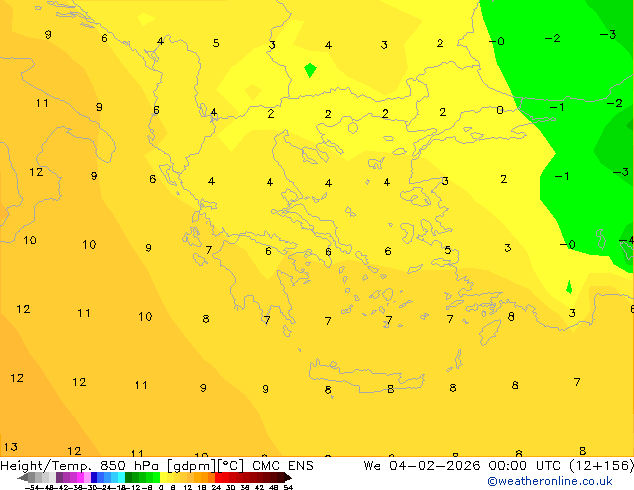
Task: Open the weatheronline.co.uk copyright link
Action: pyautogui.click(x=550, y=481)
